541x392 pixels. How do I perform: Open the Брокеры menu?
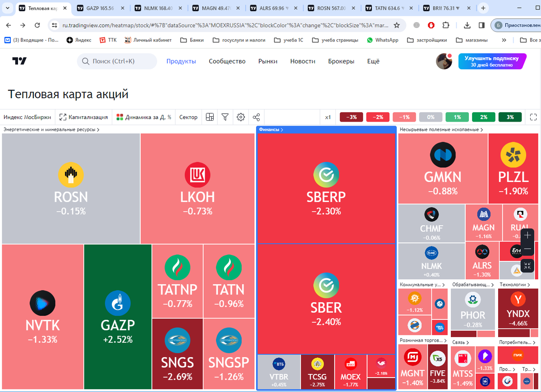click(x=341, y=61)
